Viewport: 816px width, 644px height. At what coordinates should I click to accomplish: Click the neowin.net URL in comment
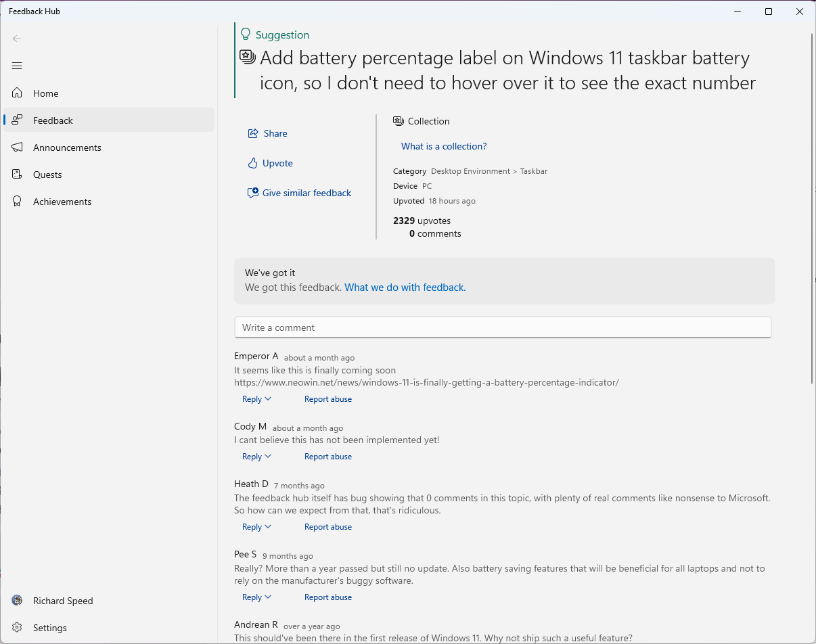[426, 382]
